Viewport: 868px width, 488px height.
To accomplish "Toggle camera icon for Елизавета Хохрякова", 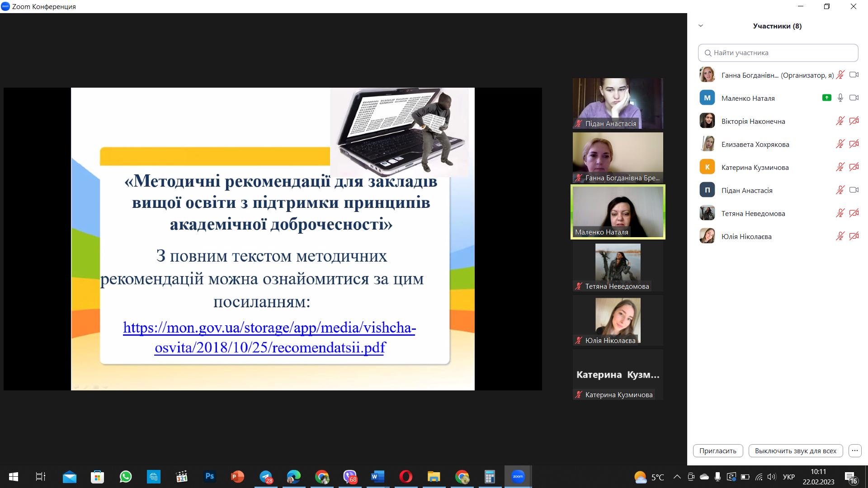I will tap(854, 144).
